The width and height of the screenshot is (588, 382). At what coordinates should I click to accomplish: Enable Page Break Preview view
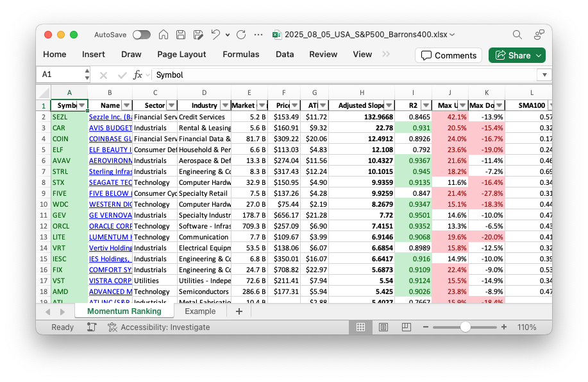[406, 327]
